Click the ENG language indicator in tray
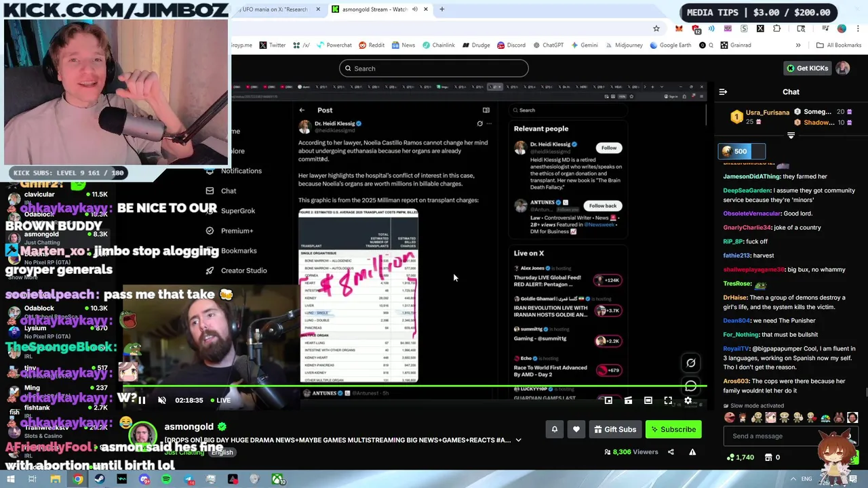 click(808, 479)
